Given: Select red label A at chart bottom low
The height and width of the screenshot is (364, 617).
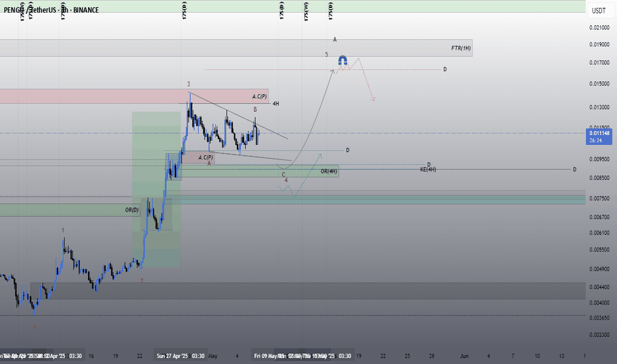Looking at the screenshot, I should [x=34, y=327].
